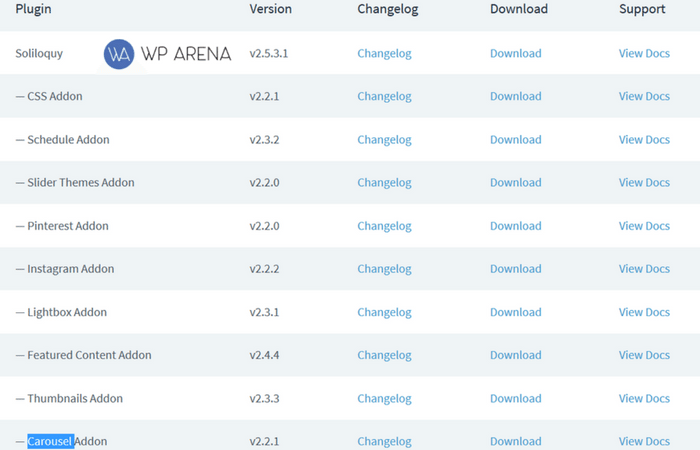View Docs for Thumbnails Addon

(644, 398)
